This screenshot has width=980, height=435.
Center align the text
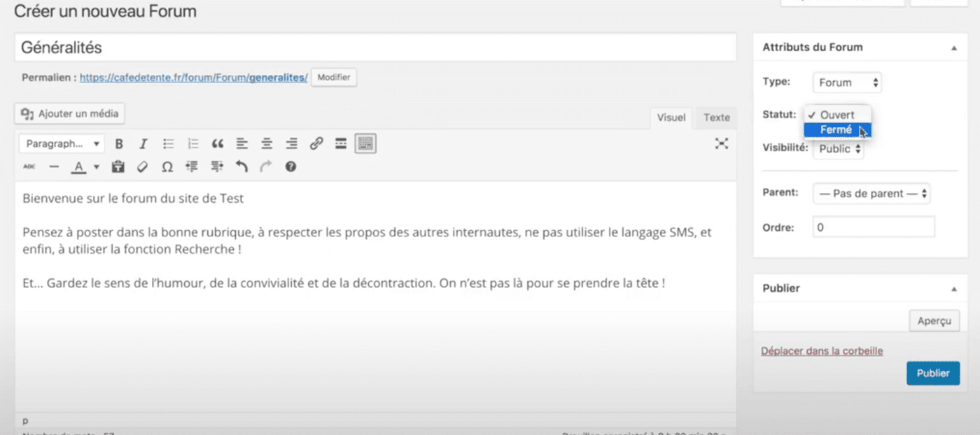(267, 144)
